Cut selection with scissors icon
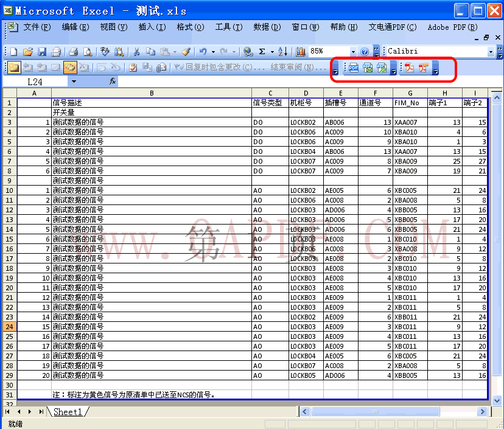This screenshot has height=429, width=504. point(136,51)
